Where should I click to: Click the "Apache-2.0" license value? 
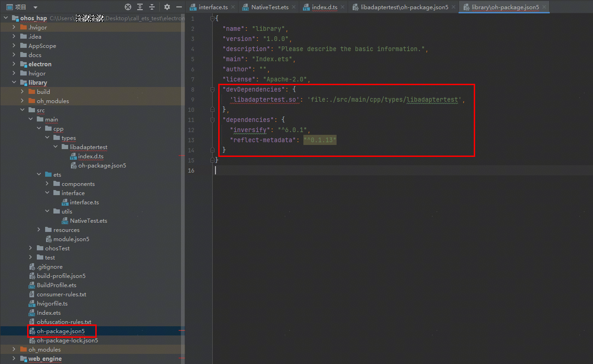[x=284, y=79]
